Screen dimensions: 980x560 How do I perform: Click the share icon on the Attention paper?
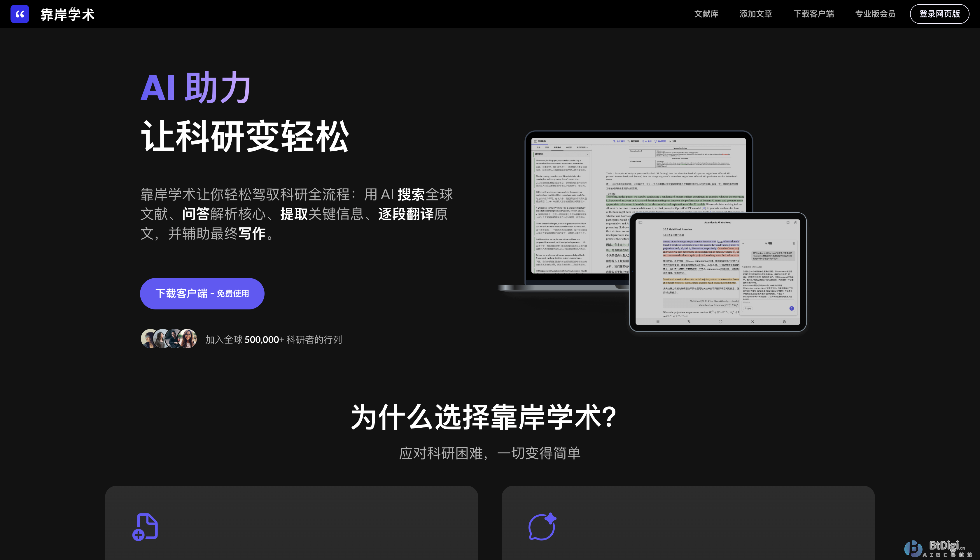point(796,223)
